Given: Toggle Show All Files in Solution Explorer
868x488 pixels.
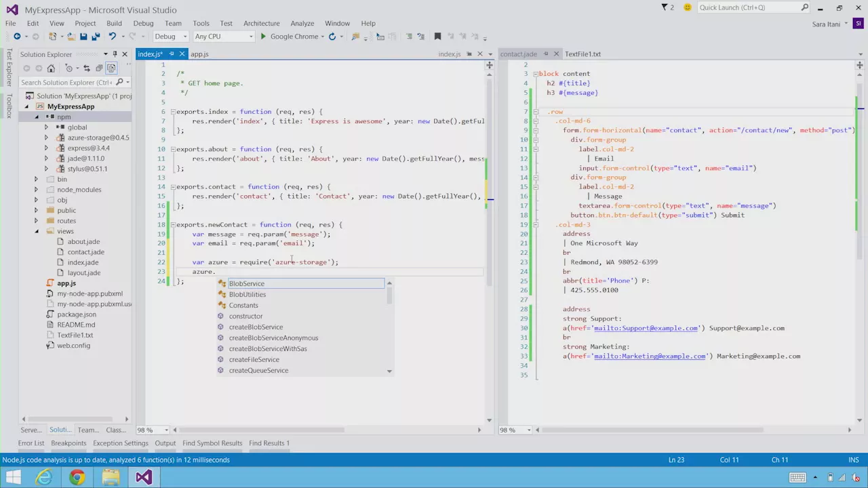Looking at the screenshot, I should 111,68.
